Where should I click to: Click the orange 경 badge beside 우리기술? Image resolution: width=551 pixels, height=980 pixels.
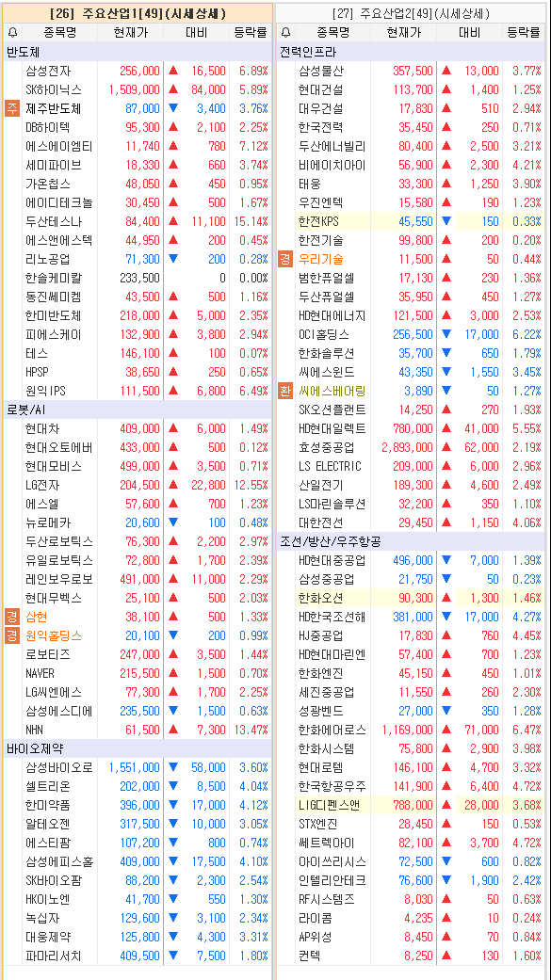coord(285,259)
